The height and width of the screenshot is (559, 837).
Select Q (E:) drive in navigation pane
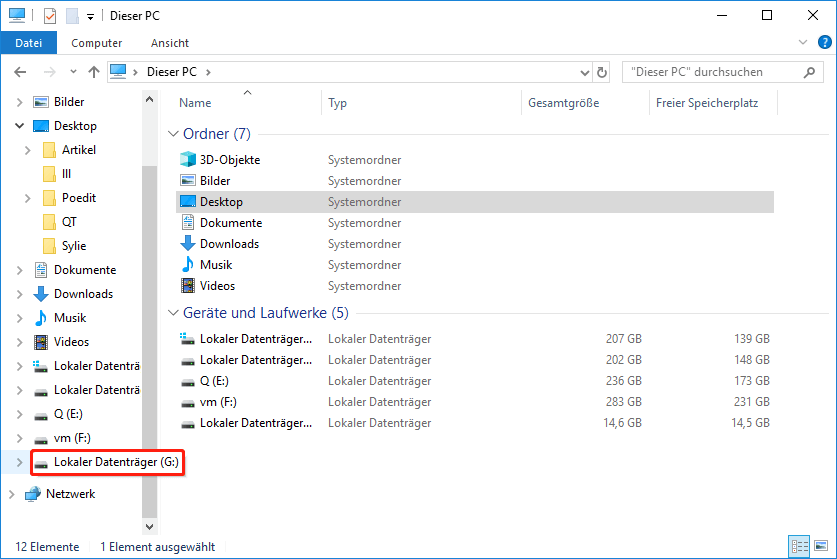click(x=68, y=414)
